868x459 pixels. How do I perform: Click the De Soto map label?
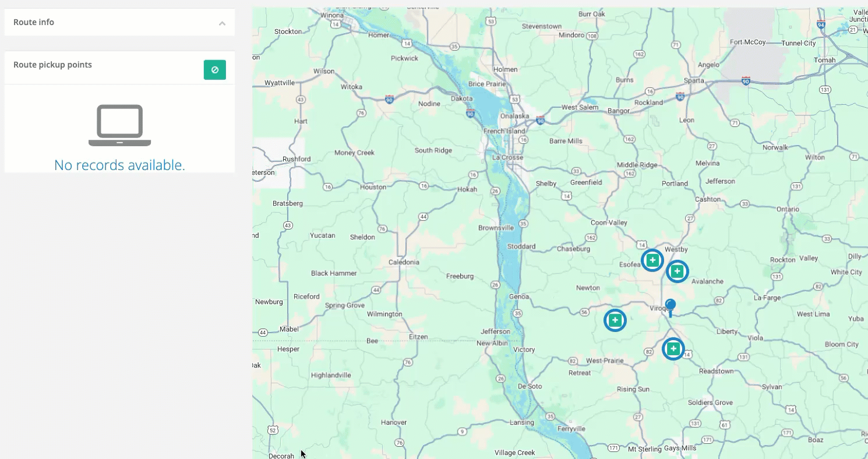[x=530, y=386]
